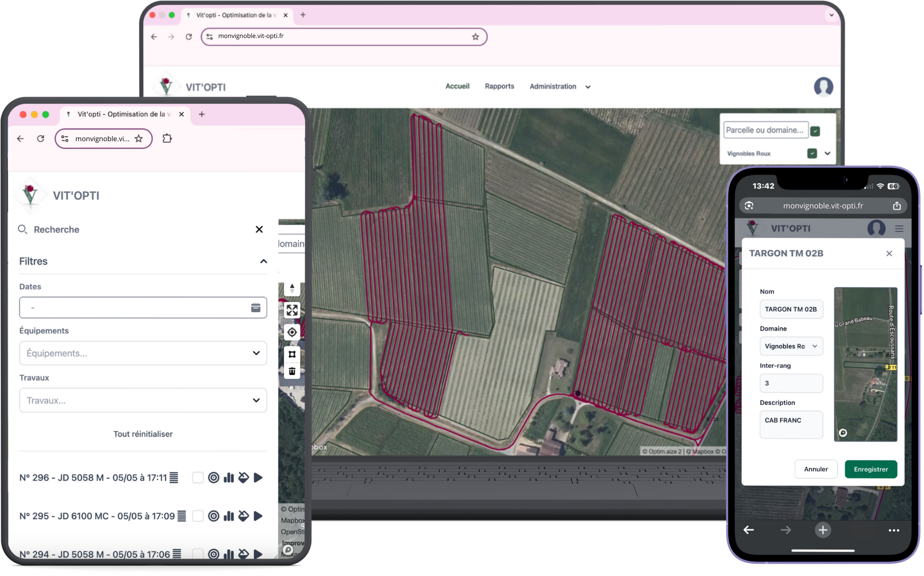Open list icon next to N° 296 entry
This screenshot has height=576, width=924.
174,478
